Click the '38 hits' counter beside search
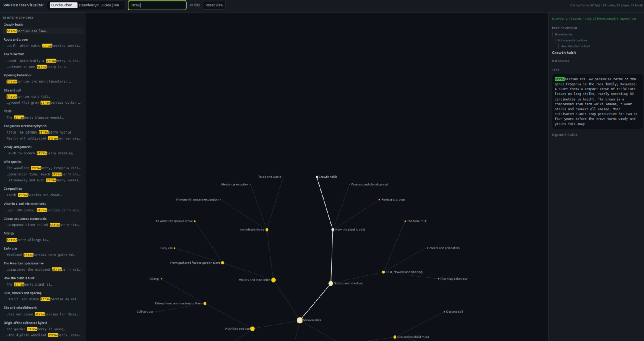 (x=194, y=5)
